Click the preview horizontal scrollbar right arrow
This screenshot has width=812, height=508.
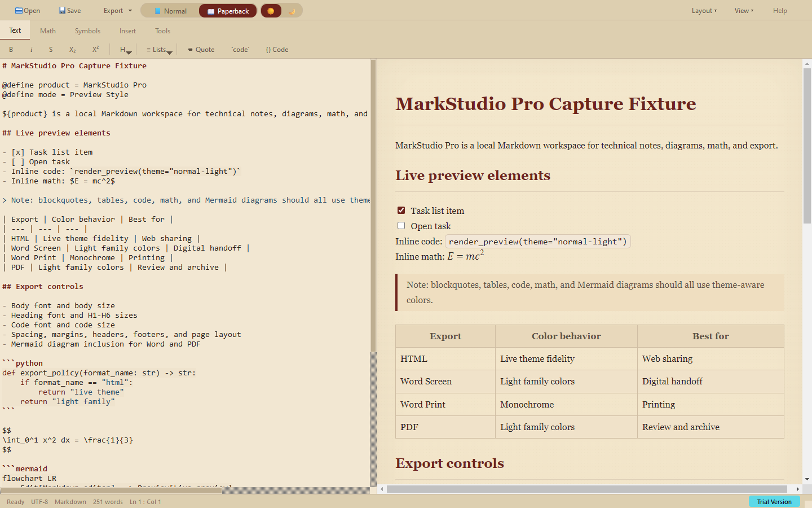pyautogui.click(x=797, y=489)
